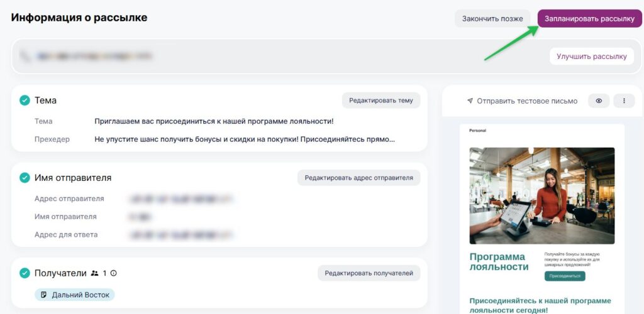
Task: Click Редактировать тему button
Action: pyautogui.click(x=380, y=100)
